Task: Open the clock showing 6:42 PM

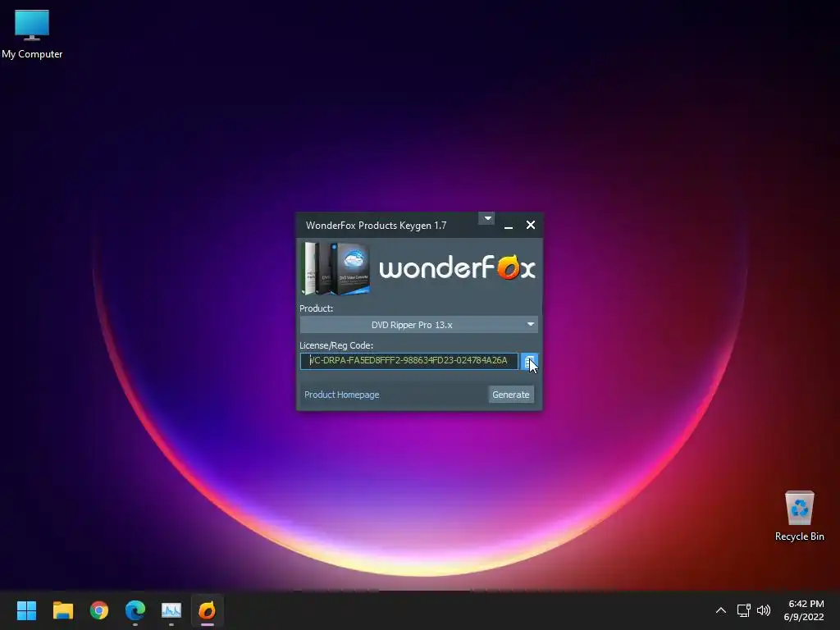Action: pyautogui.click(x=804, y=610)
